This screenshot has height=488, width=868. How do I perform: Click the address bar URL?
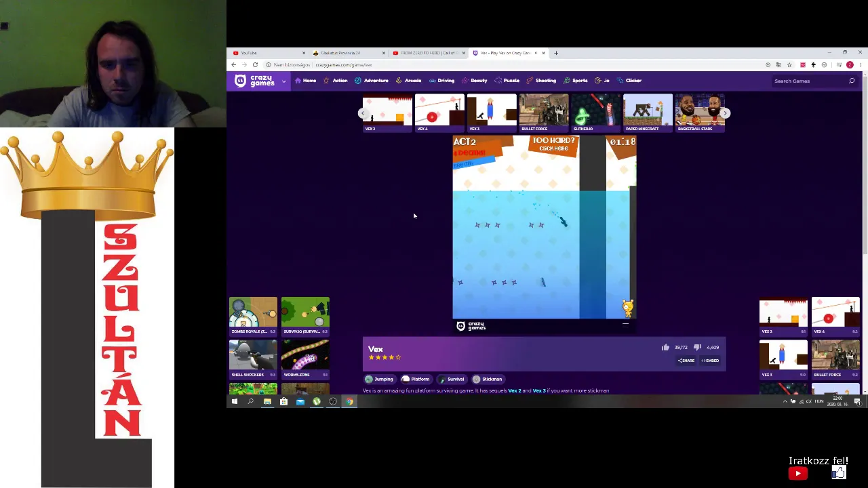343,65
